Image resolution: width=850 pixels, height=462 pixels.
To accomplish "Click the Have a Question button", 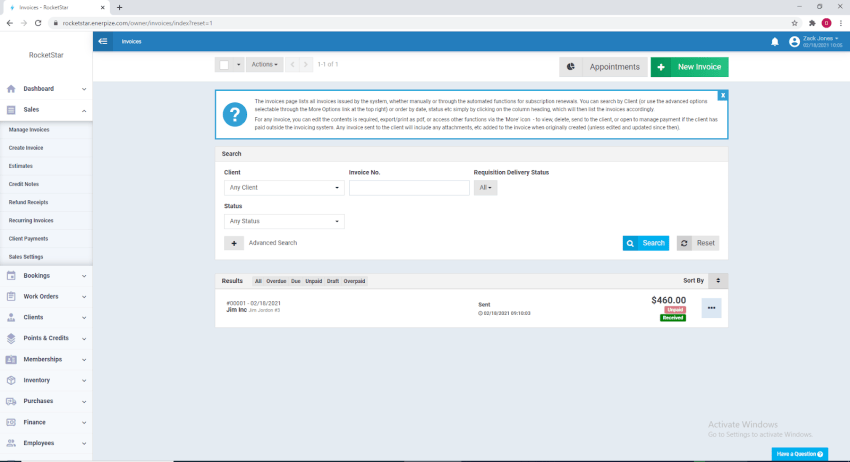I will point(800,454).
